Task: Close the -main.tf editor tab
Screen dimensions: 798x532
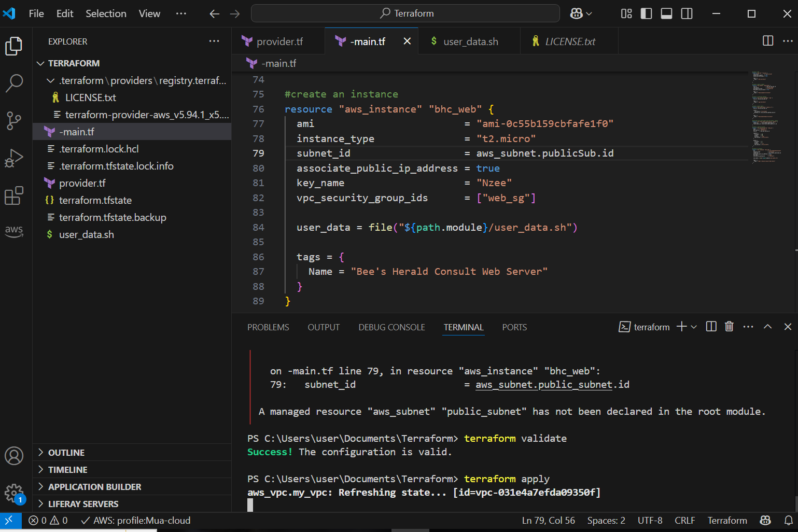Action: 407,41
